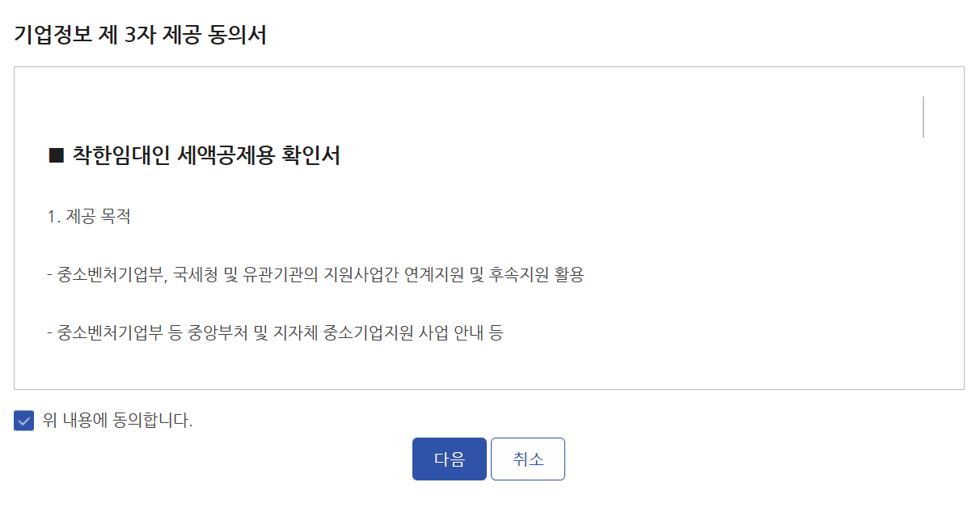
Task: Cancel the consent form via 취소
Action: (x=527, y=459)
